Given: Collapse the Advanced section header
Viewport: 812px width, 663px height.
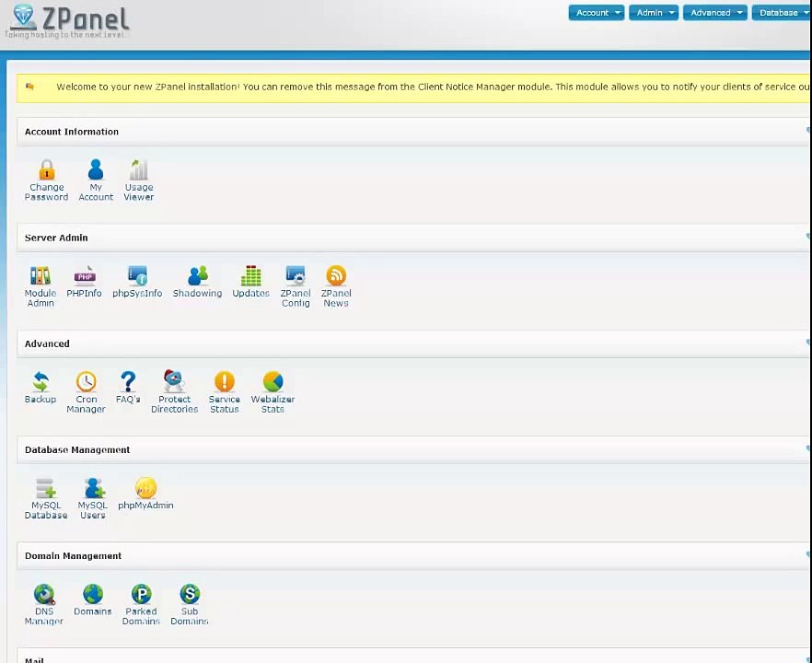Looking at the screenshot, I should (808, 343).
